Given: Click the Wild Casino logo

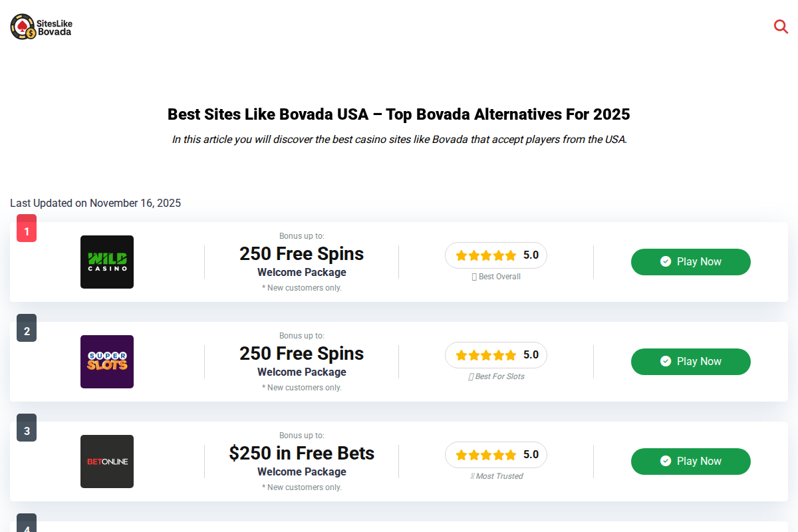Looking at the screenshot, I should (x=107, y=262).
